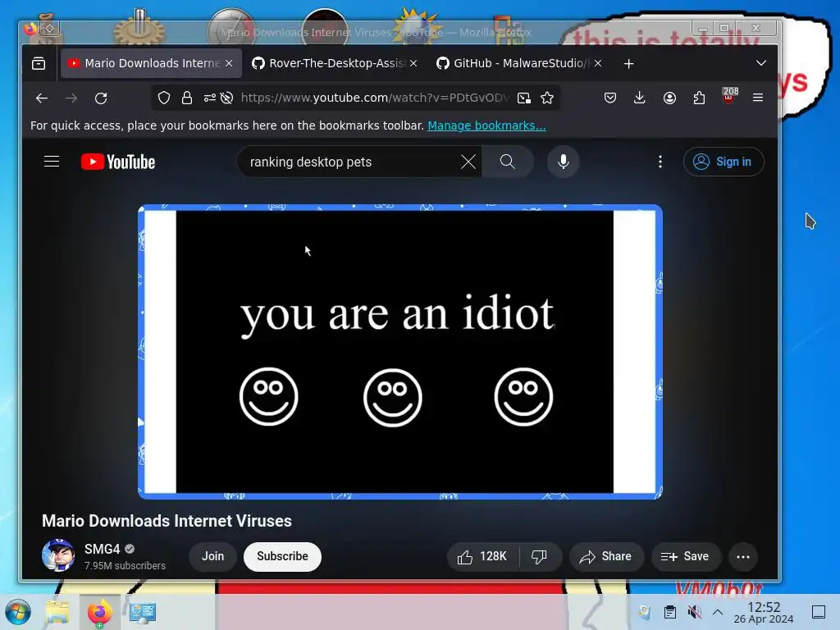Open YouTube guide hamburger menu
Screen dimensions: 840x630
(52, 162)
